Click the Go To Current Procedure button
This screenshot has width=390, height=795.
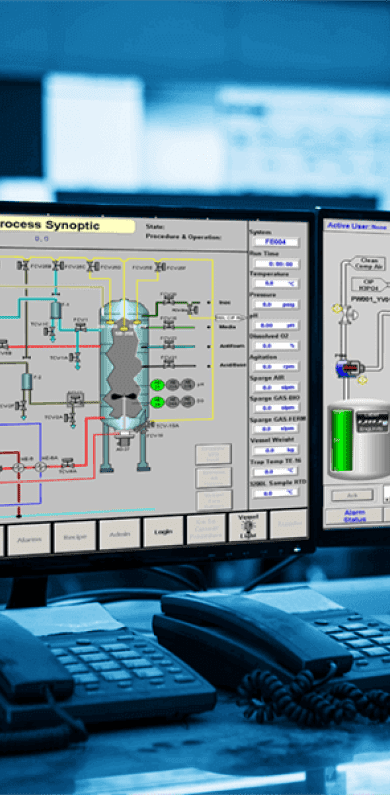coord(206,529)
